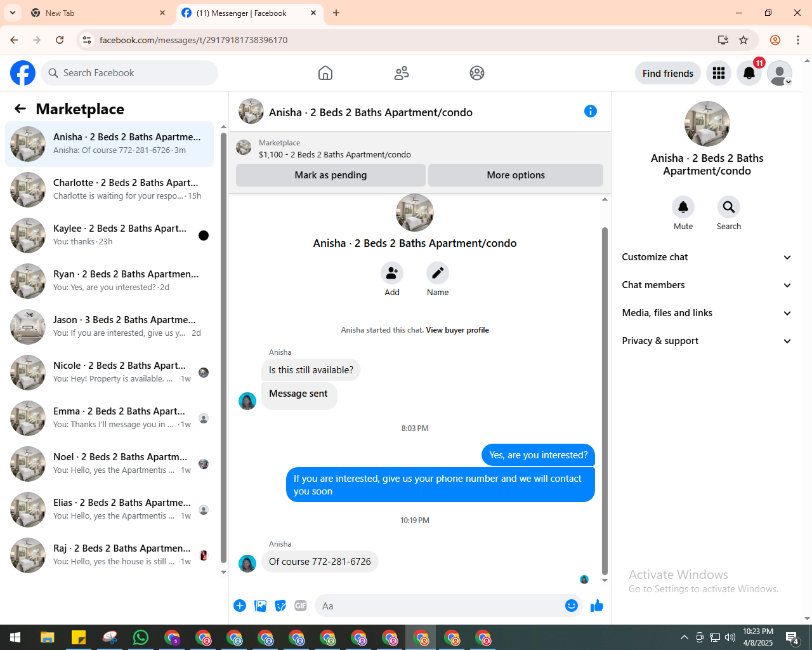Screen dimensions: 812x650
Task: Open the Facebook logo home link
Action: 23,73
